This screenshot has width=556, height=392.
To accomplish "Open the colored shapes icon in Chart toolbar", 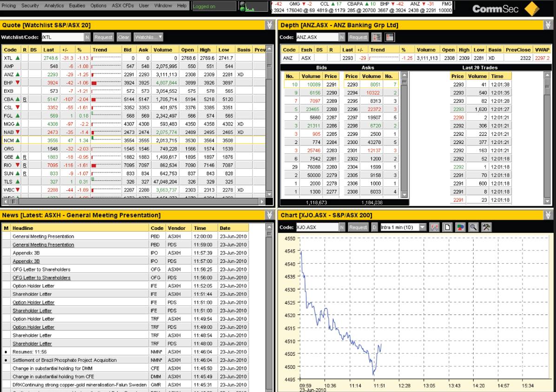I will (x=460, y=227).
